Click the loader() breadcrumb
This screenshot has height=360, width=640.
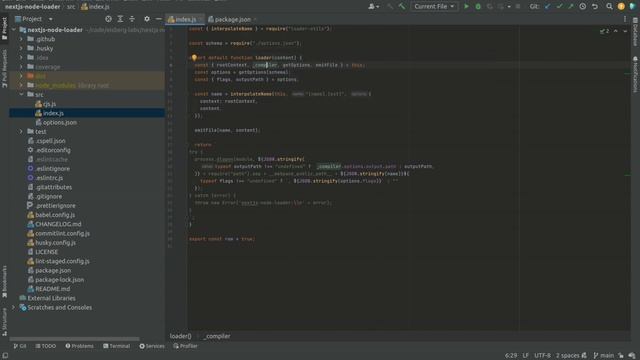[180, 336]
